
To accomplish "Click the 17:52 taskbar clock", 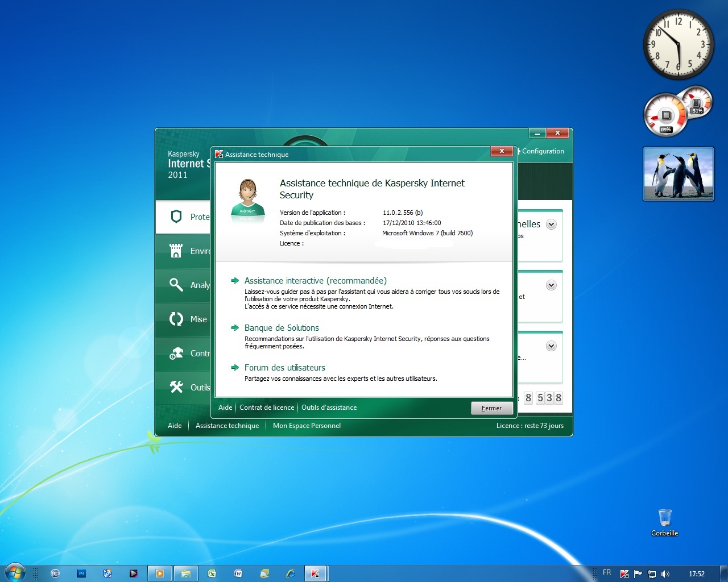I will [x=697, y=574].
